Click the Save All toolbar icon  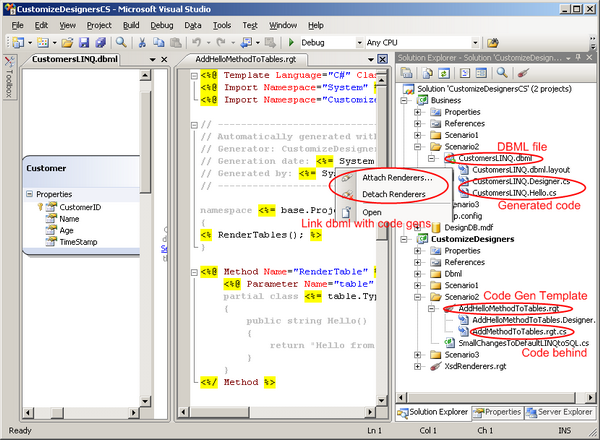coord(101,42)
